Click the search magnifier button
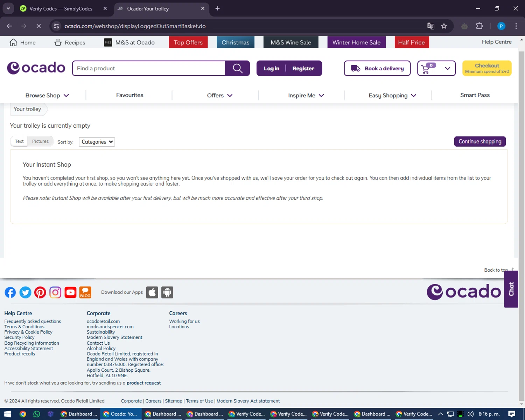This screenshot has width=525, height=420. click(238, 68)
